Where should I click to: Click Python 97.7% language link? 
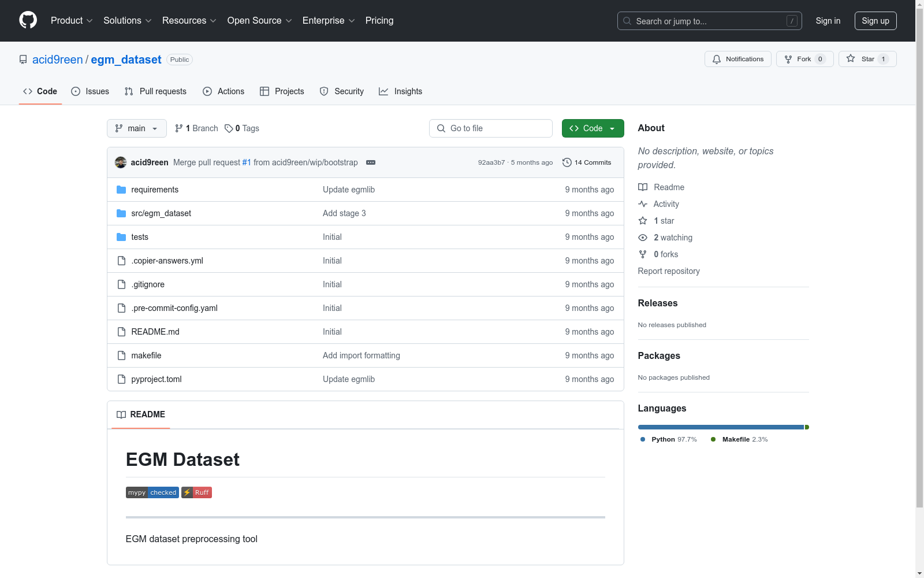(x=668, y=439)
